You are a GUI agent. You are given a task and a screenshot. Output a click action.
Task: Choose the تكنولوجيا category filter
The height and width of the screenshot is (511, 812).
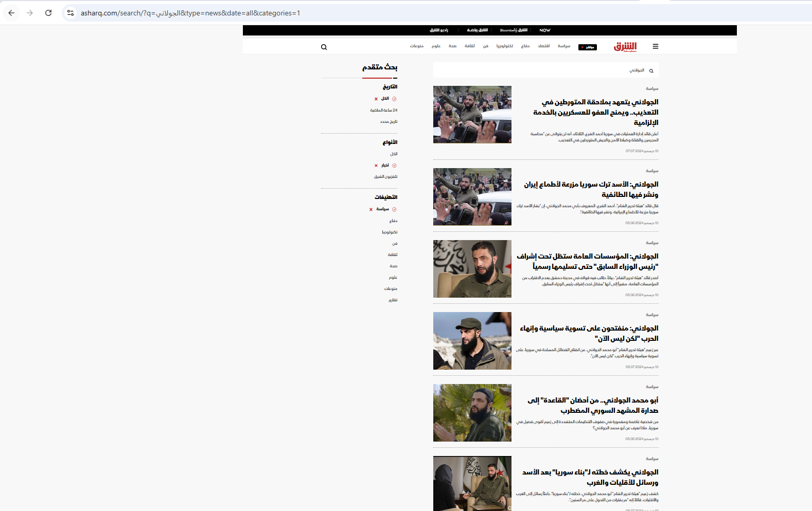click(x=389, y=232)
